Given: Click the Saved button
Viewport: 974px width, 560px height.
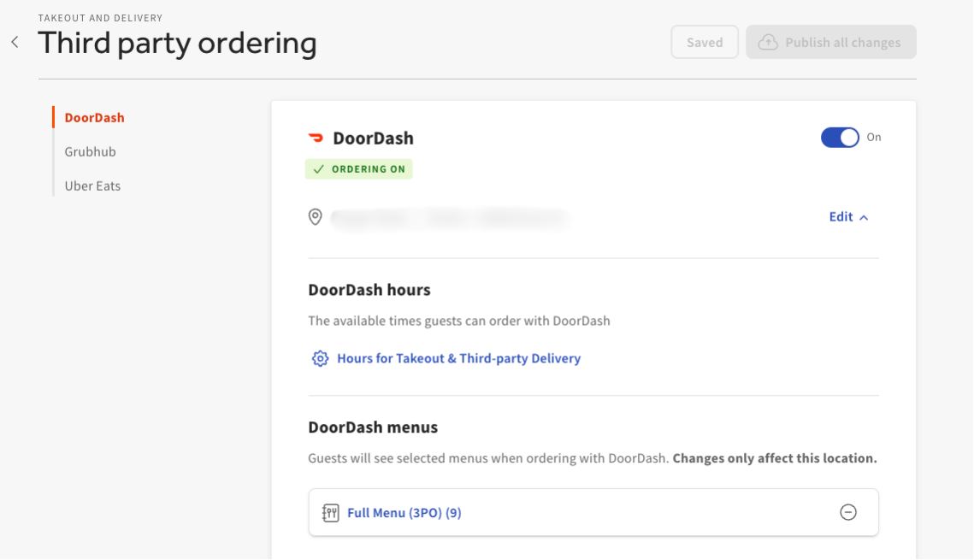Looking at the screenshot, I should 705,41.
